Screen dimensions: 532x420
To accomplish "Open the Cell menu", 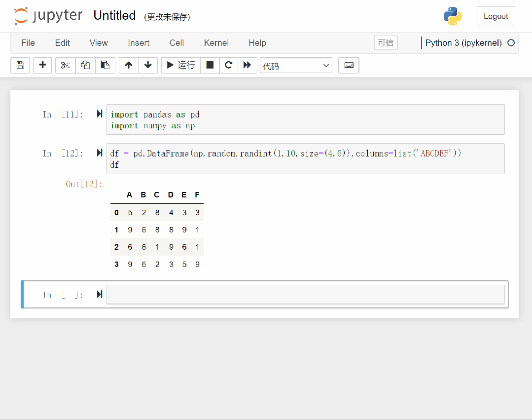I will [176, 43].
